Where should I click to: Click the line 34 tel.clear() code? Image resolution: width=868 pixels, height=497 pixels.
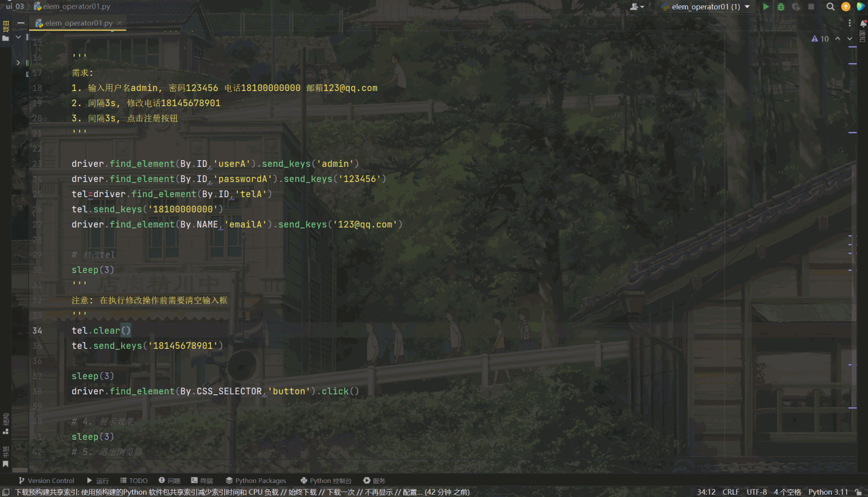[101, 331]
